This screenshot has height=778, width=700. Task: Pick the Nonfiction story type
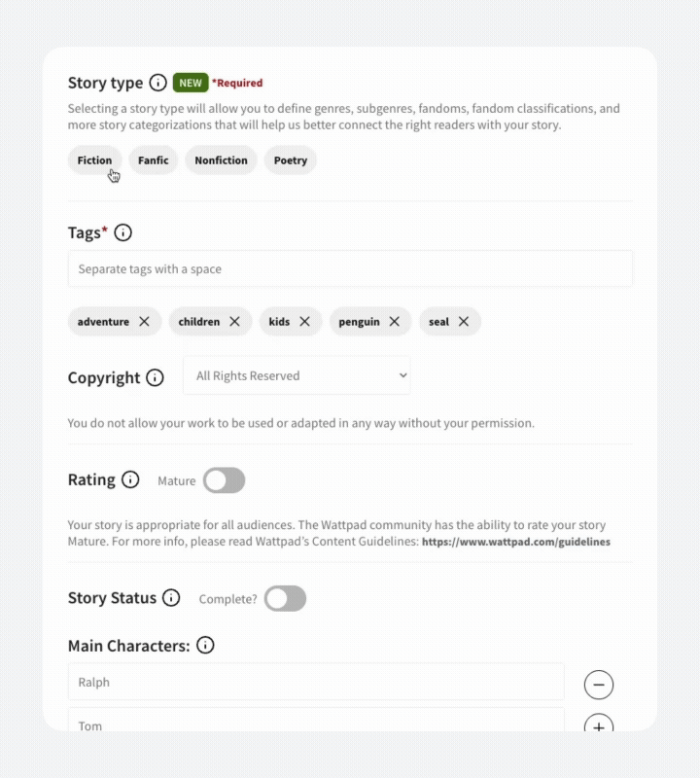tap(221, 160)
